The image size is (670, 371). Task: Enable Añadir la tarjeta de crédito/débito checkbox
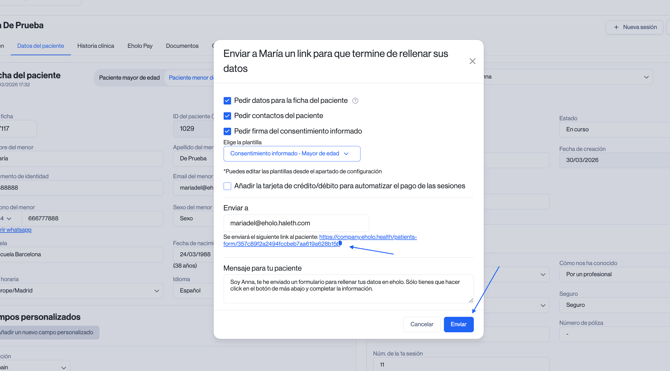tap(227, 186)
